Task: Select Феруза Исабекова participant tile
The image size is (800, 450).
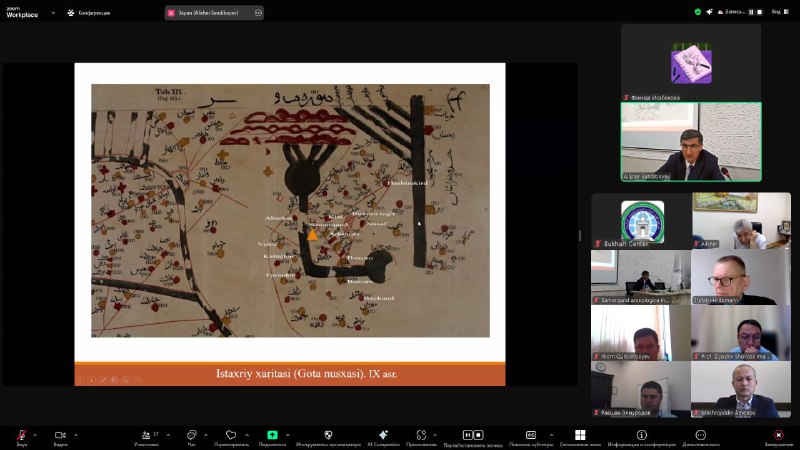Action: pos(691,63)
